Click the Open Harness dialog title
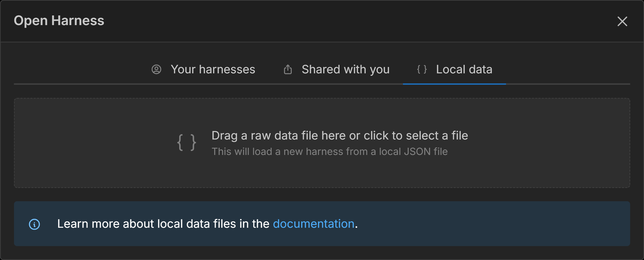 tap(59, 21)
